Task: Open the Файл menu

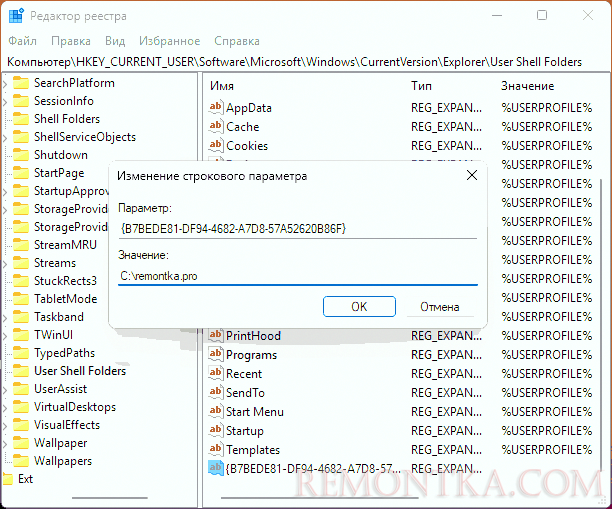Action: point(23,41)
